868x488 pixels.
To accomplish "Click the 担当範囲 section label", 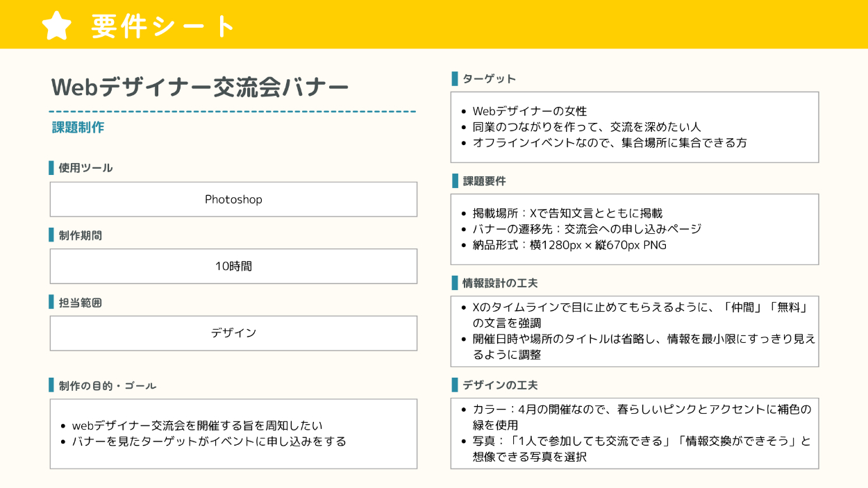I will pos(80,303).
